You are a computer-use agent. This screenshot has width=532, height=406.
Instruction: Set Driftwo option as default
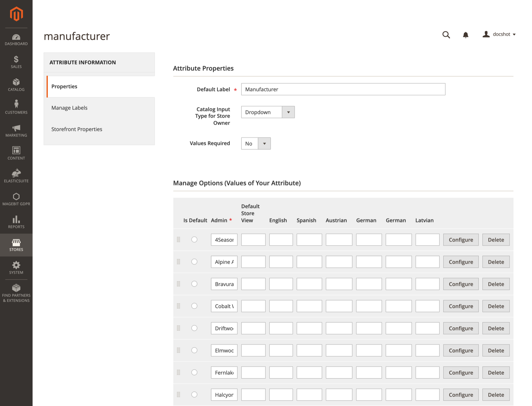point(195,328)
